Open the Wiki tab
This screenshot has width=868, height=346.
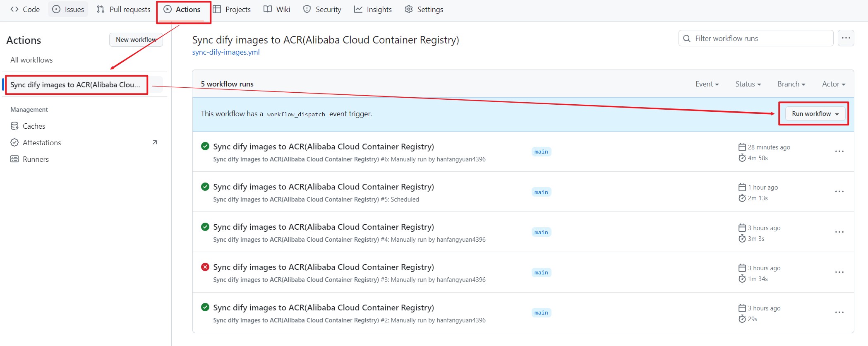[x=277, y=9]
